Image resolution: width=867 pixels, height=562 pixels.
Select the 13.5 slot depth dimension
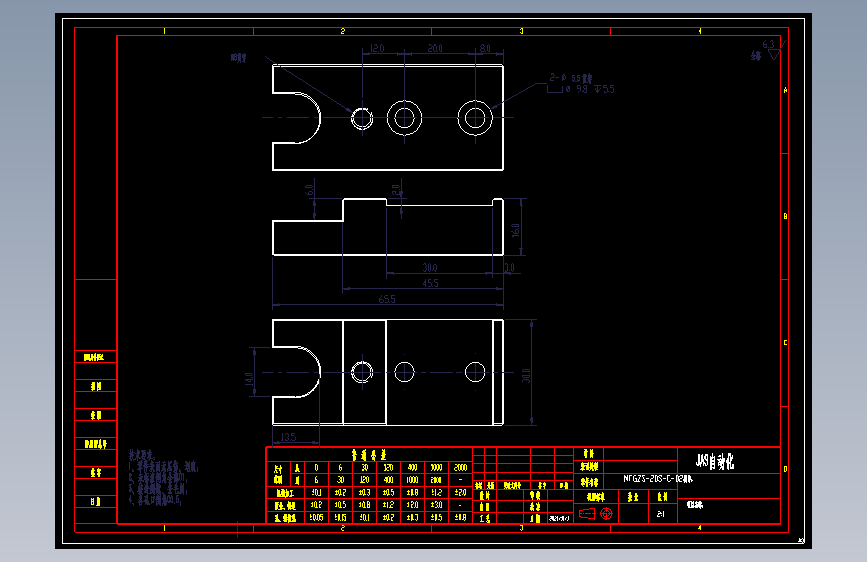click(x=288, y=437)
